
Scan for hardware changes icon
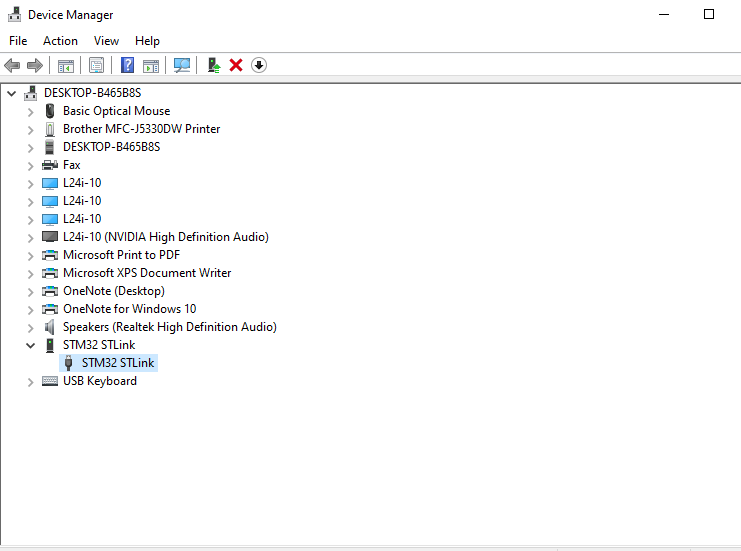[x=182, y=65]
